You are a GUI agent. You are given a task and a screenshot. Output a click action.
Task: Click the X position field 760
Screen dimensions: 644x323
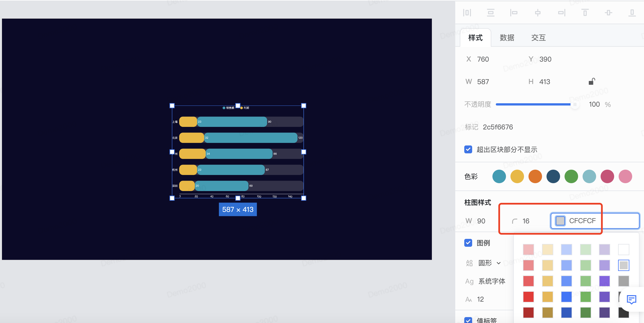click(483, 59)
